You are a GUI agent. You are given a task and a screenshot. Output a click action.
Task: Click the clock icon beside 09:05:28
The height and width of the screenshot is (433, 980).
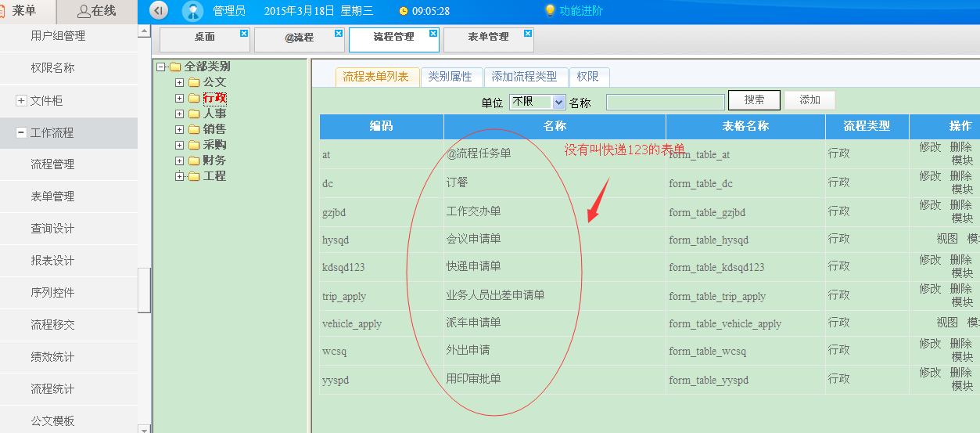404,11
